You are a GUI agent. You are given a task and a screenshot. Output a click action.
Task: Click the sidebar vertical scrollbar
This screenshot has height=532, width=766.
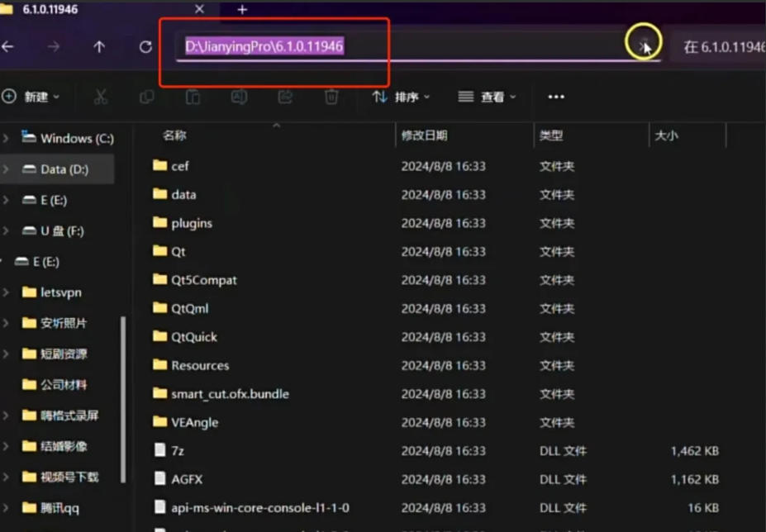point(123,400)
